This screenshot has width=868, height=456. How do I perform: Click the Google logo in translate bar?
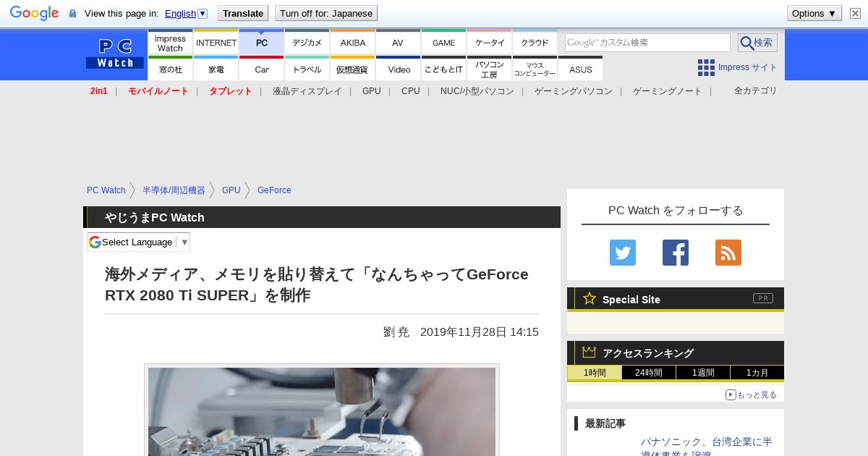34,13
